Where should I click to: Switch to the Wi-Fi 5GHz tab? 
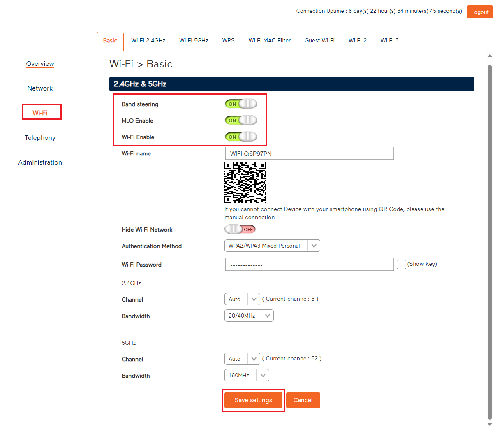[x=194, y=40]
